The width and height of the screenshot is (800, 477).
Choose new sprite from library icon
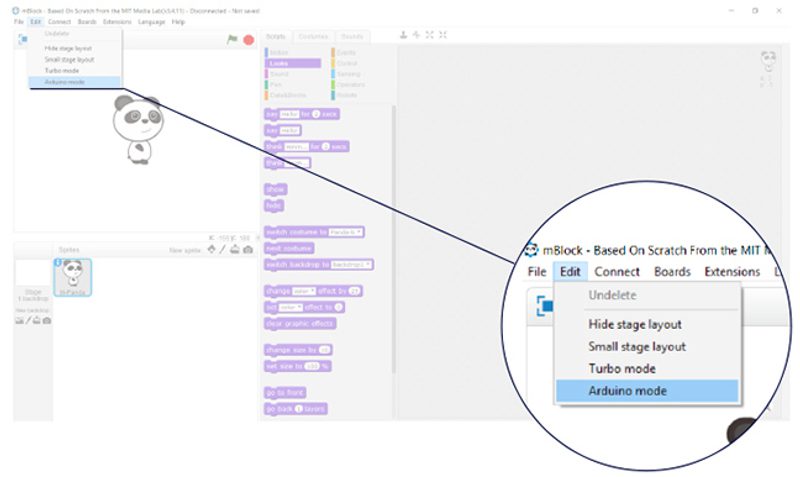coord(211,249)
